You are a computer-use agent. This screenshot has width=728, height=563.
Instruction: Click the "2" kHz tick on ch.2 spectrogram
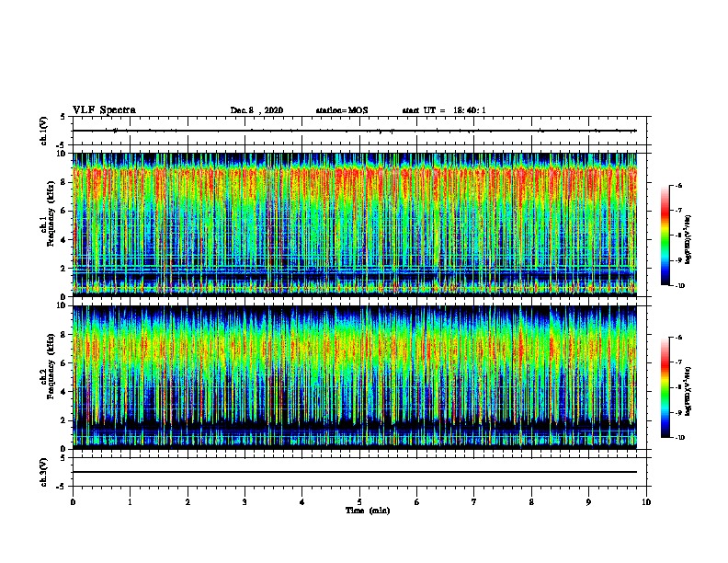tap(64, 420)
